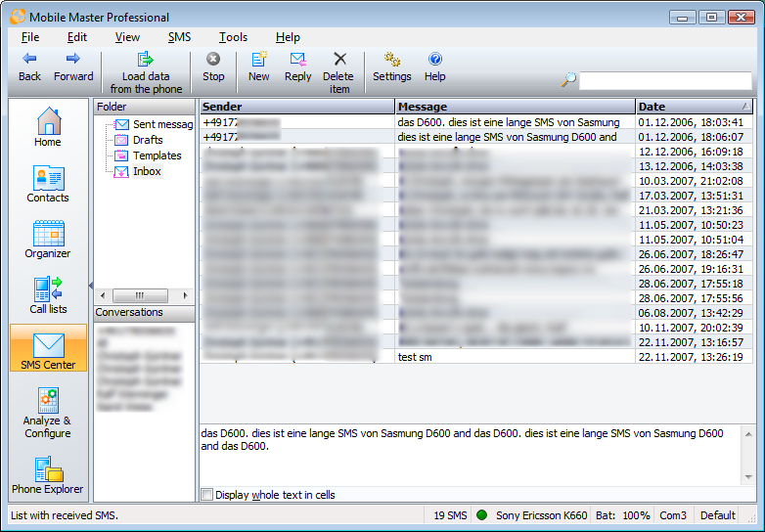Click Load data from the phone icon

tap(146, 61)
